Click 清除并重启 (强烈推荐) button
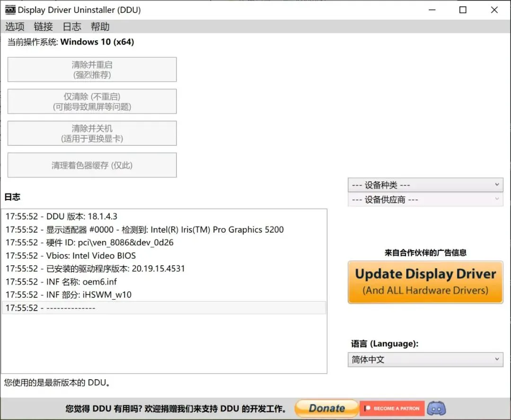Viewport: 511px width, 420px height. coord(92,70)
